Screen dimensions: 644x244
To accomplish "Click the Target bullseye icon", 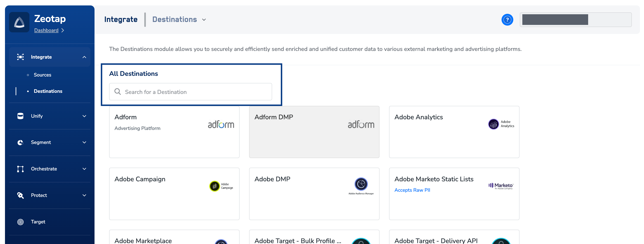I will point(20,222).
